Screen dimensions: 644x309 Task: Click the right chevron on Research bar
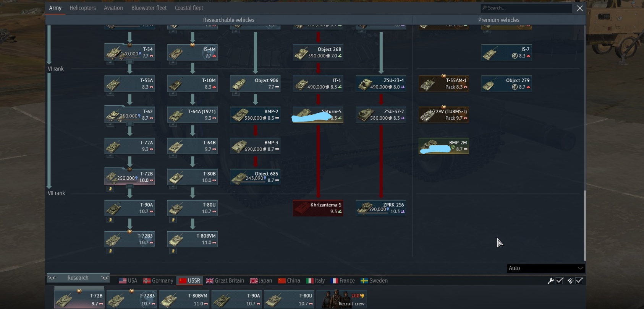point(105,278)
